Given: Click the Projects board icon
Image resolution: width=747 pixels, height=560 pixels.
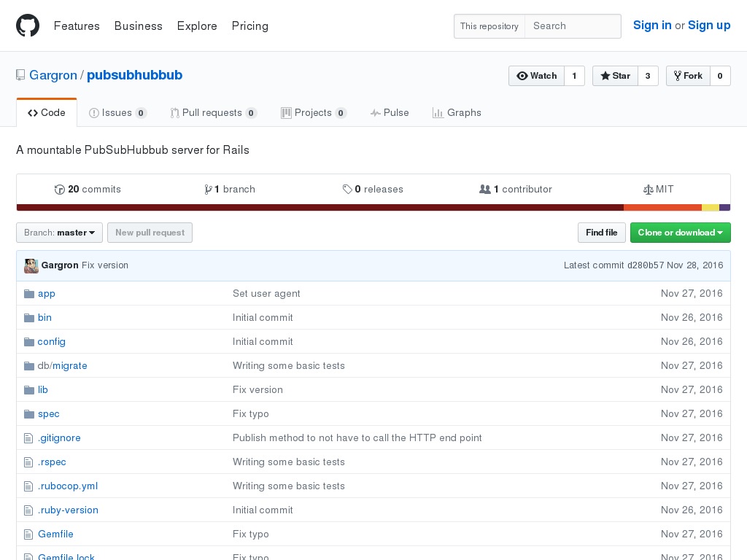Looking at the screenshot, I should point(286,113).
